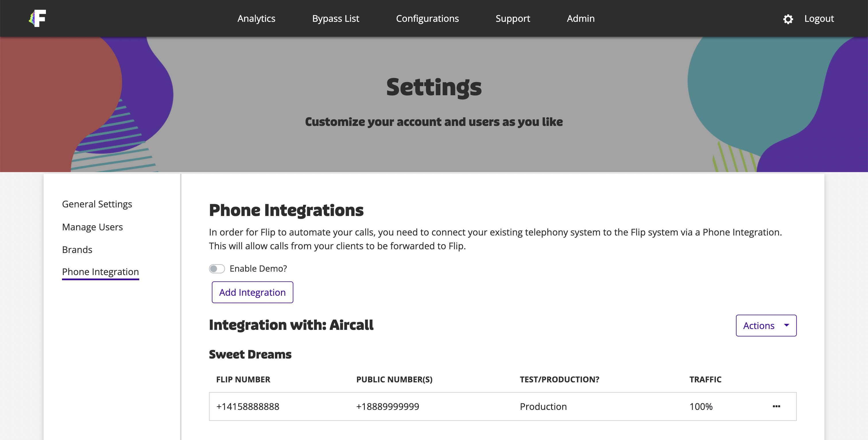The image size is (868, 440).
Task: Click the Logout link
Action: coord(819,19)
